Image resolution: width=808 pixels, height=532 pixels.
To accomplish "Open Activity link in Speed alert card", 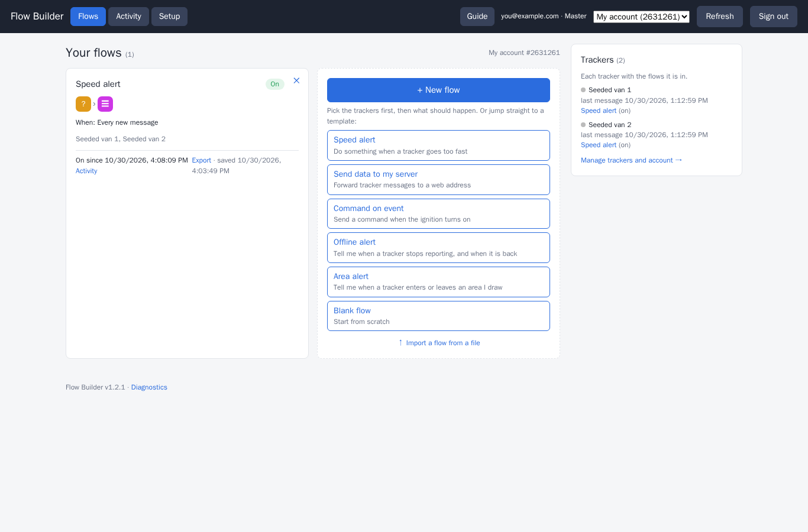I will coord(86,171).
